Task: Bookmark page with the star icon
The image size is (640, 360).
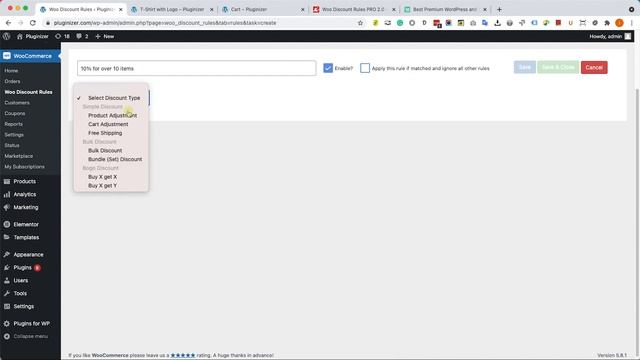Action: coord(360,23)
